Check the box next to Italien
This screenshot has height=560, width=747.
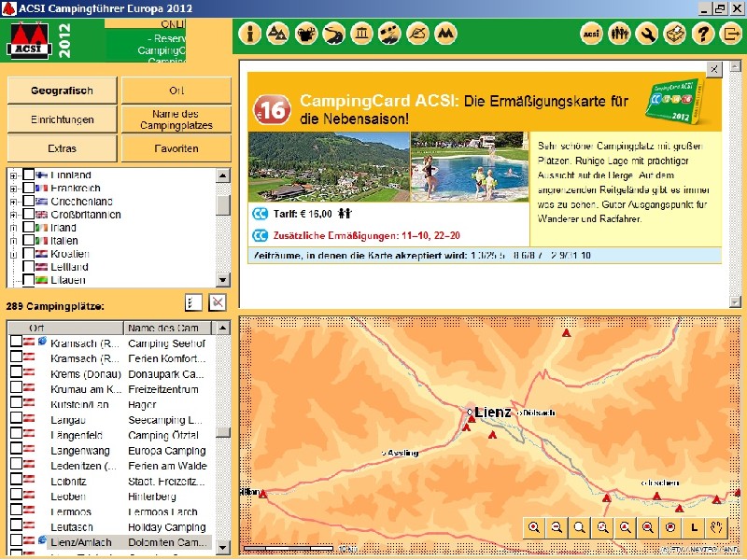(29, 241)
